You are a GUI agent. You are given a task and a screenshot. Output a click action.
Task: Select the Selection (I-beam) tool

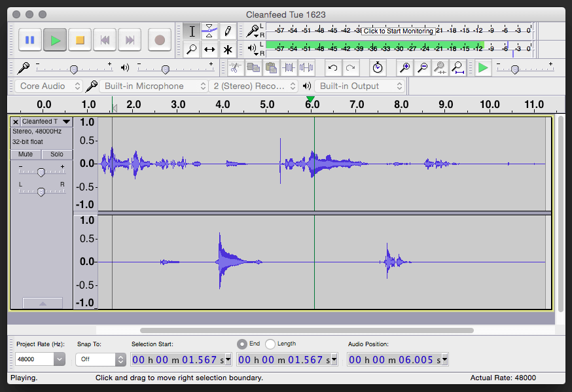pyautogui.click(x=192, y=31)
